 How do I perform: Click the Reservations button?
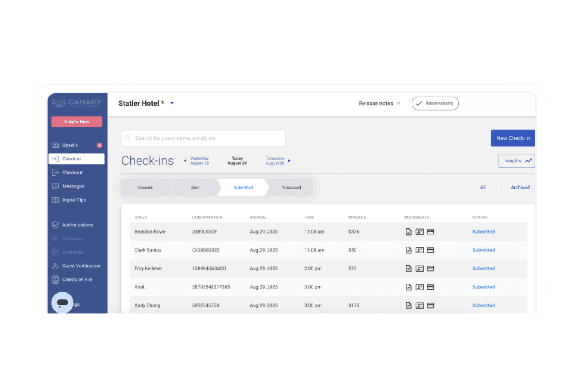(x=435, y=103)
